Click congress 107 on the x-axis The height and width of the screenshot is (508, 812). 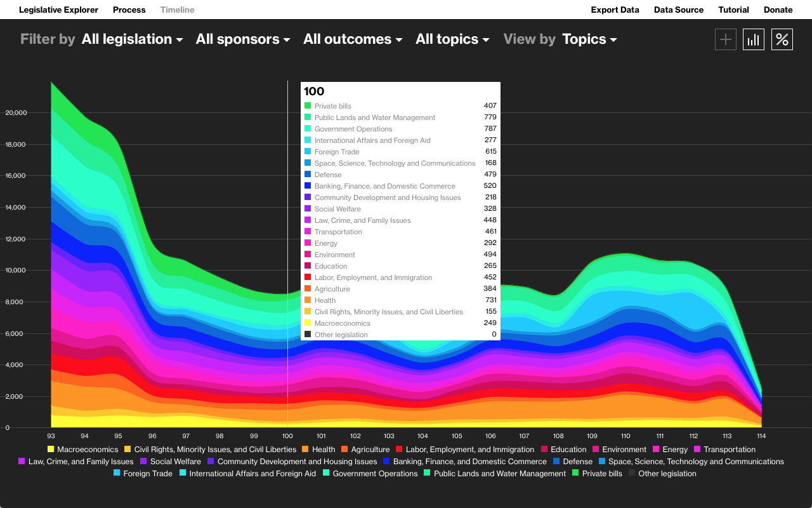(524, 436)
